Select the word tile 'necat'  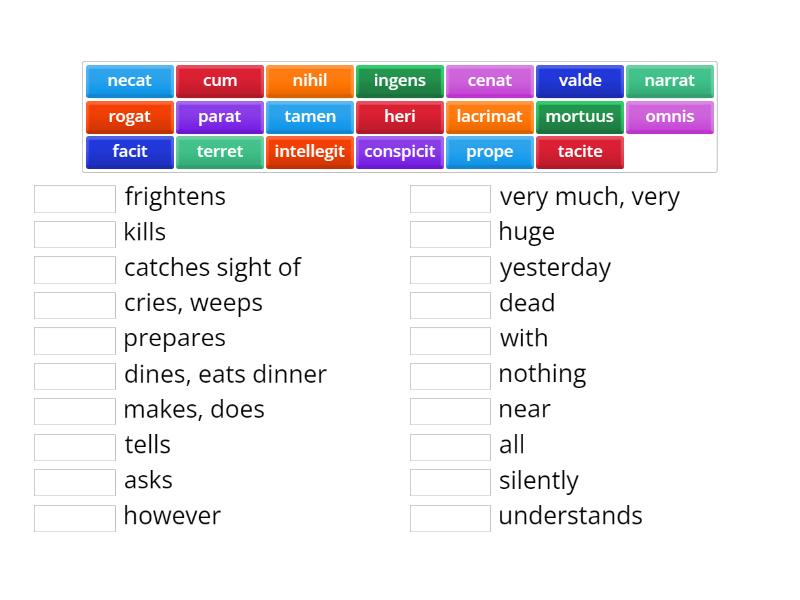pyautogui.click(x=129, y=81)
